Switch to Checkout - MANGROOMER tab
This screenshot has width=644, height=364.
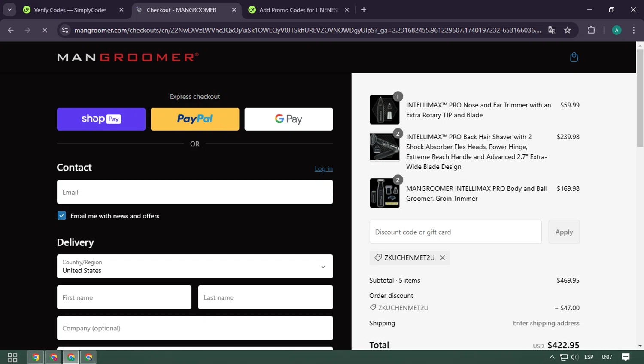(182, 10)
